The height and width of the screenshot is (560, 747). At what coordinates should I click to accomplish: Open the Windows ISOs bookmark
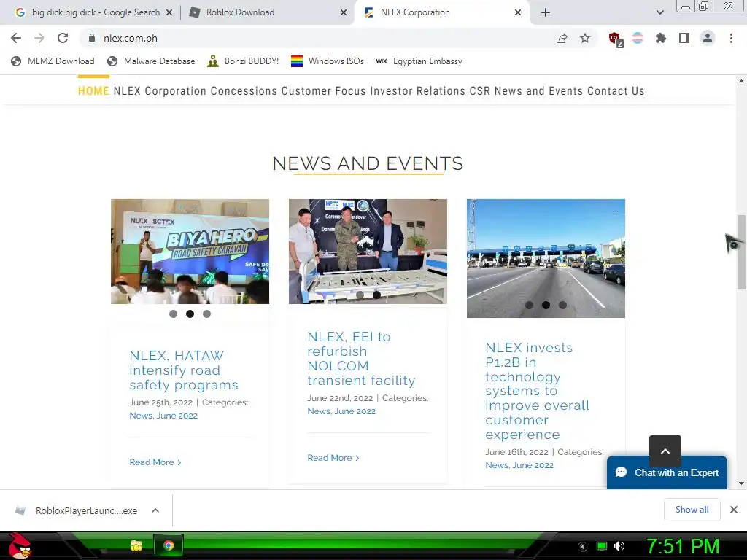[x=328, y=61]
